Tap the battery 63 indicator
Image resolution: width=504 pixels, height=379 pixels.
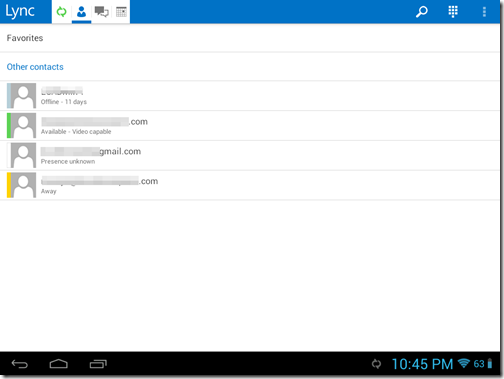[x=483, y=364]
